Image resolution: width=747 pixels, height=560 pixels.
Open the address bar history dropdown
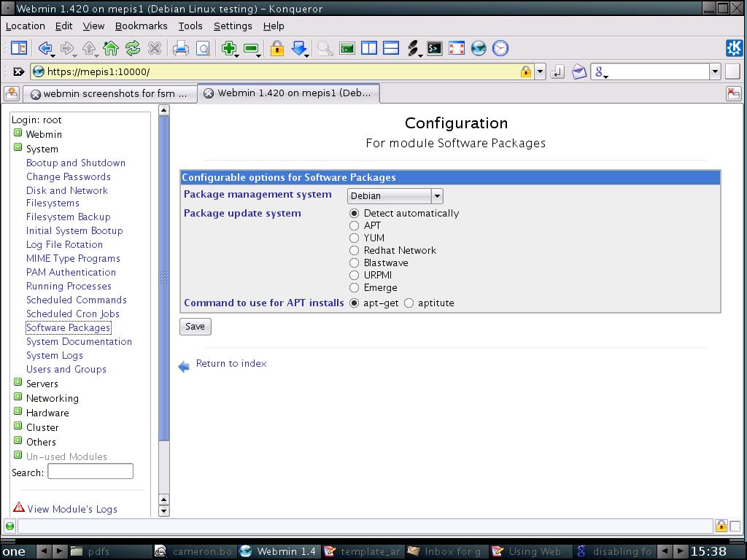tap(540, 72)
